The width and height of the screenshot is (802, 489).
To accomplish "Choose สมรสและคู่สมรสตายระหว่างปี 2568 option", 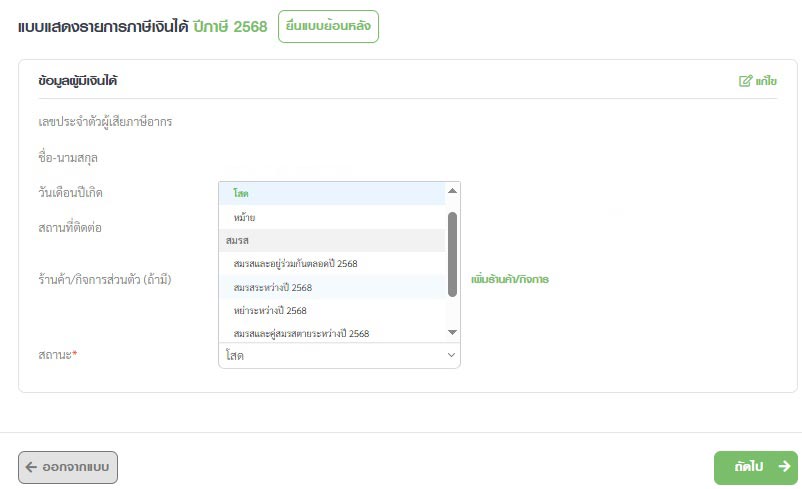I will point(332,333).
